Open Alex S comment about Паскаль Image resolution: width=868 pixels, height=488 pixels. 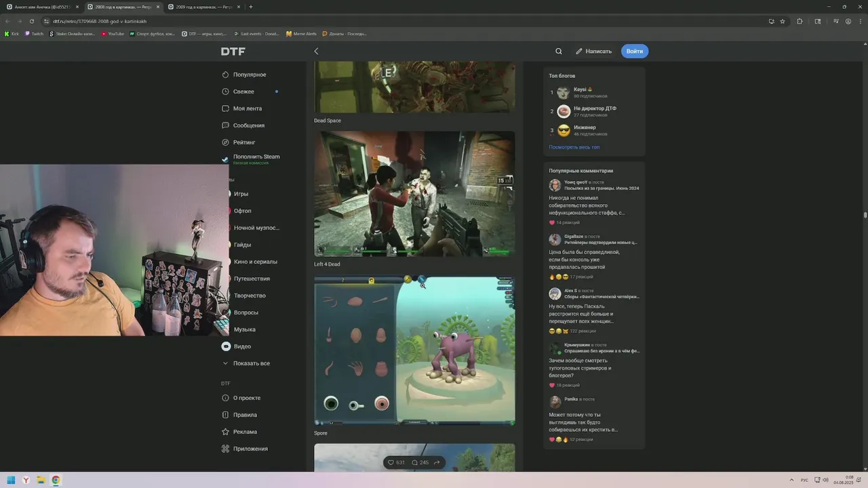(582, 314)
